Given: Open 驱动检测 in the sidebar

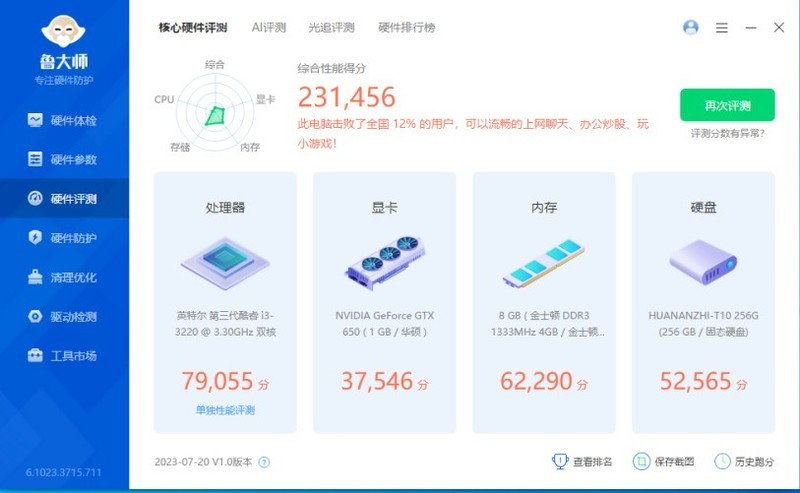Looking at the screenshot, I should pos(64,316).
